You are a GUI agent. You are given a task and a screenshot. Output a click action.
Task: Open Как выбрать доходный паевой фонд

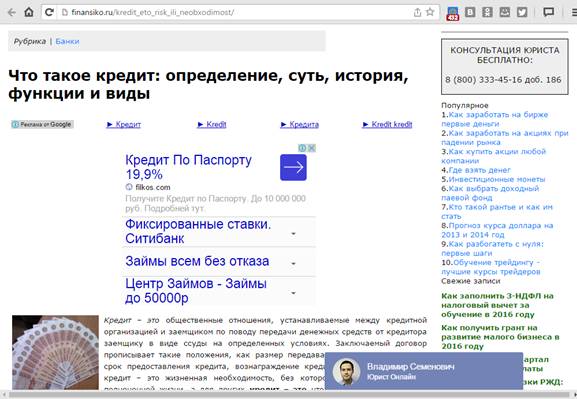(x=490, y=193)
